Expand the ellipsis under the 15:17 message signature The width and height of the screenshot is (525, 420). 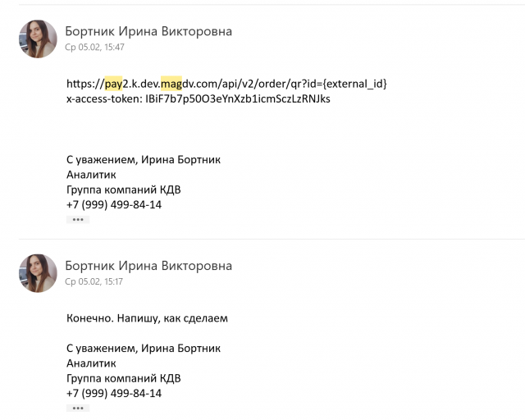tap(77, 408)
